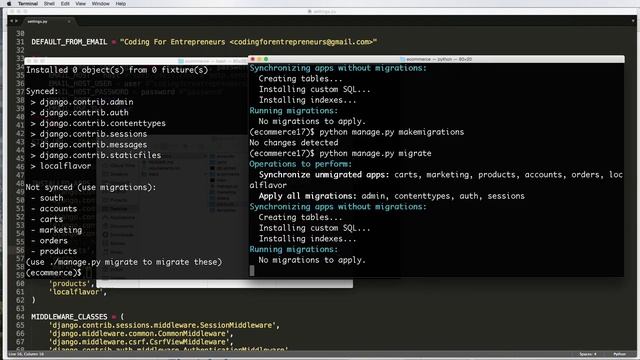The image size is (640, 360).
Task: Click the closing parenthesis on line 62
Action: coord(33,300)
